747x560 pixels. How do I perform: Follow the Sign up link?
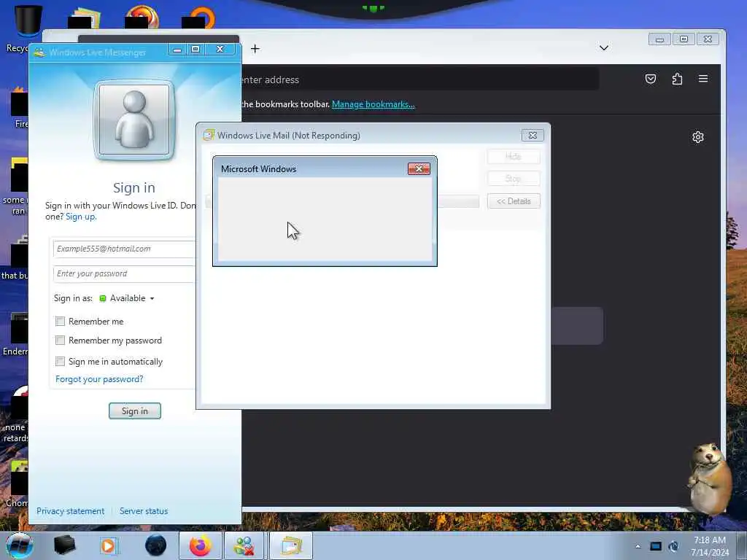tap(81, 217)
